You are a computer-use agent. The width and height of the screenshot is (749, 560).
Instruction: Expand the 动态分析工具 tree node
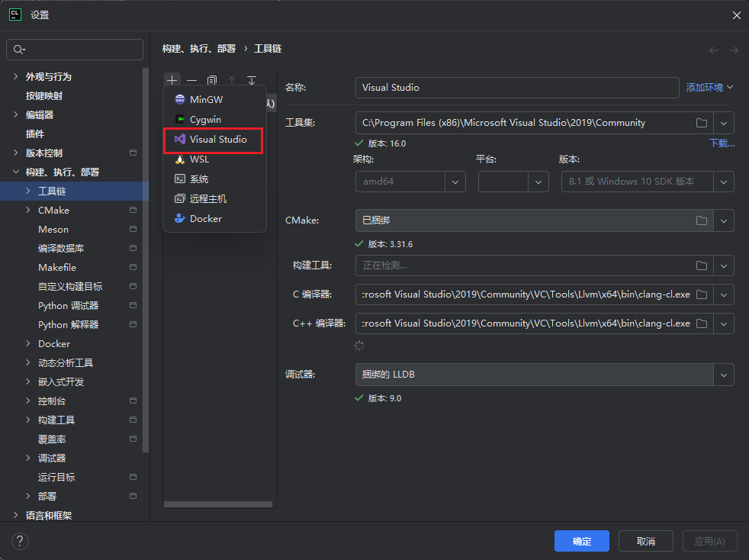[27, 362]
